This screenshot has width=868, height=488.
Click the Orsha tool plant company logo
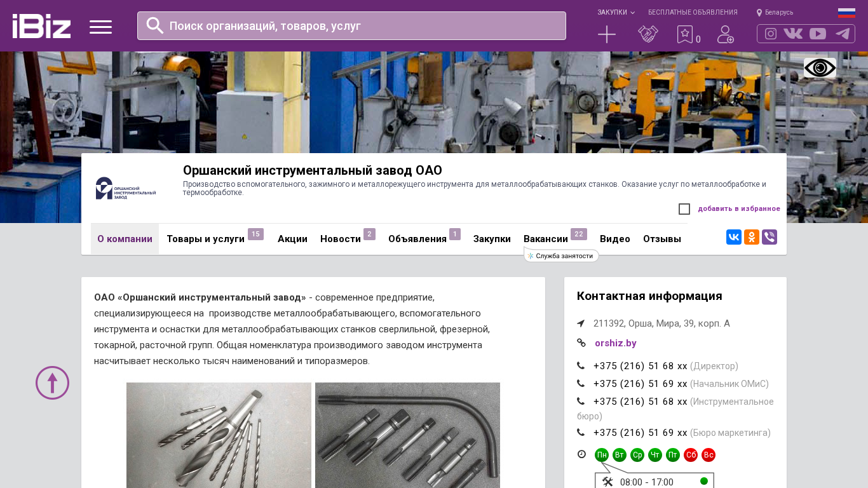click(126, 188)
